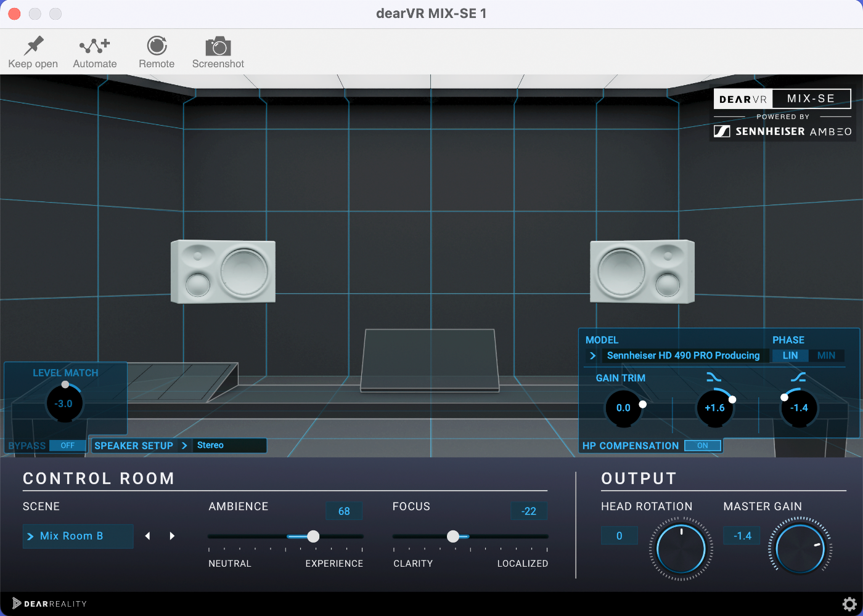Screen dimensions: 863x616
Task: Open the SPEAKER SETUP Stereo dropdown
Action: (x=229, y=445)
